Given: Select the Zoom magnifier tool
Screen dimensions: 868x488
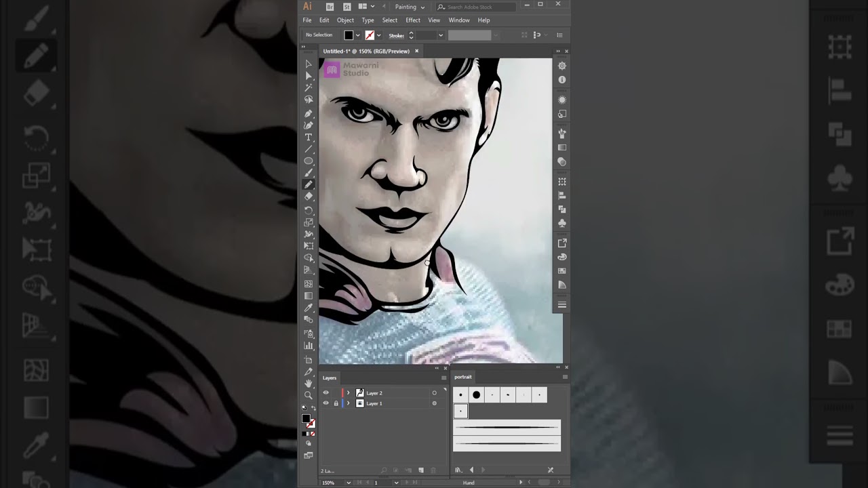Looking at the screenshot, I should [x=309, y=395].
